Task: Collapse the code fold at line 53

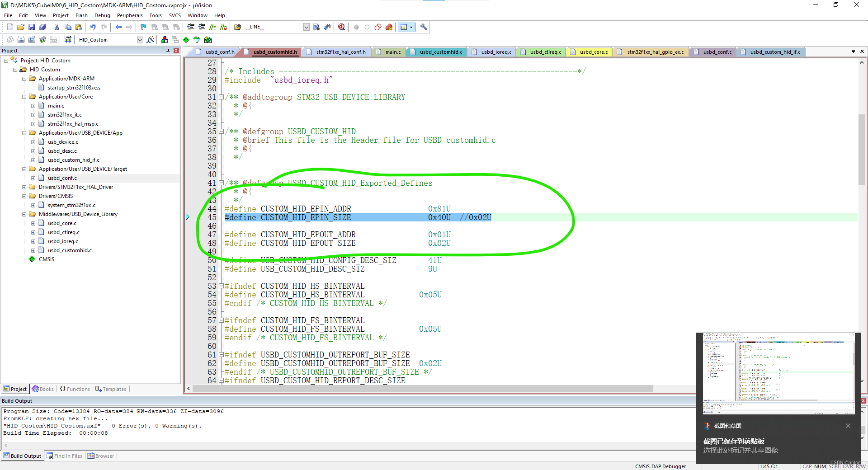Action: (x=221, y=286)
